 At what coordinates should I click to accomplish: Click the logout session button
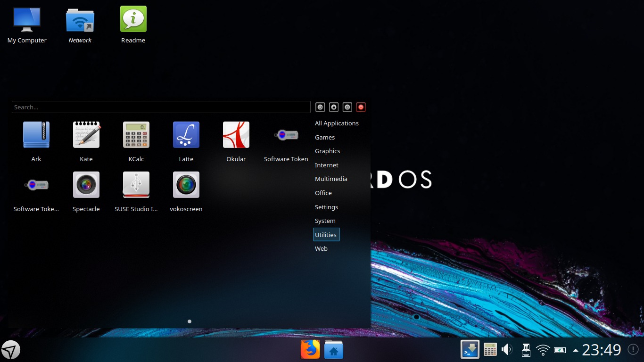(320, 107)
